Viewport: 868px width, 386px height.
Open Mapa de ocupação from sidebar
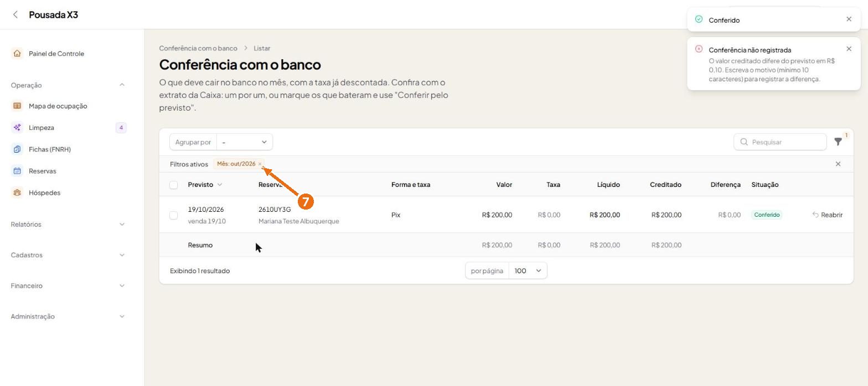point(58,106)
